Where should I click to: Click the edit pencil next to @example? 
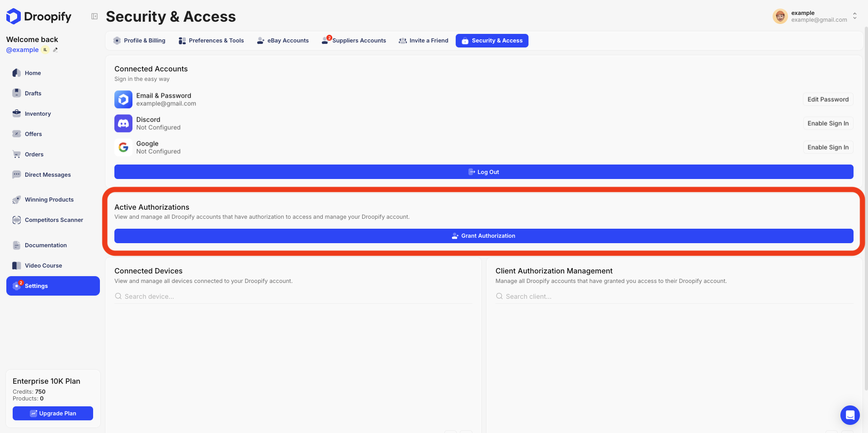56,50
